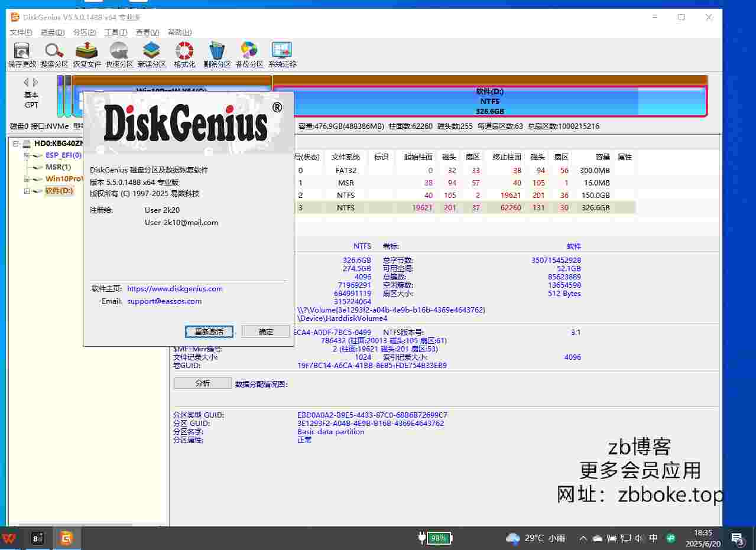Image resolution: width=756 pixels, height=550 pixels.
Task: Click the partition type GUID EBD0A0A2-B9E5-4433-87C0-68B6B72699C7
Action: pos(372,415)
